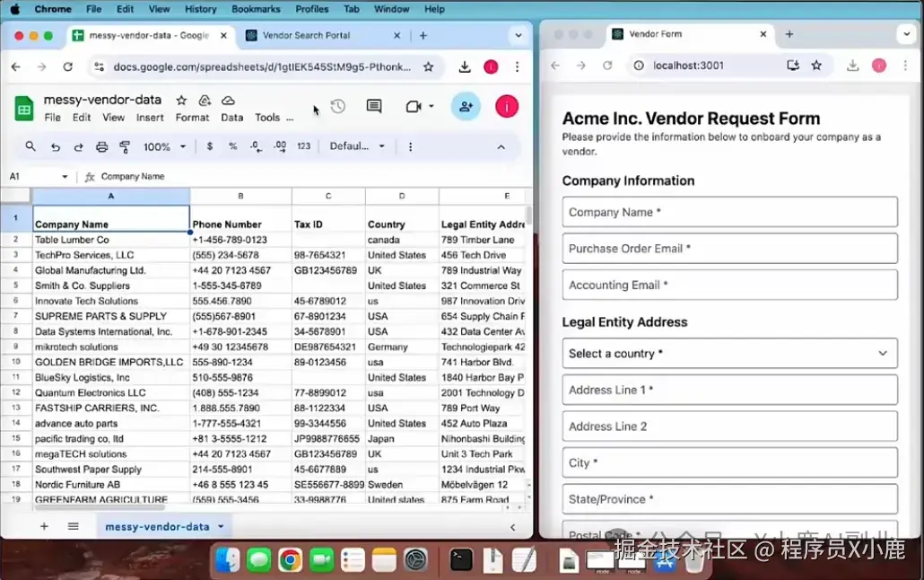This screenshot has width=924, height=580.
Task: Open the Sheets File menu
Action: click(52, 118)
